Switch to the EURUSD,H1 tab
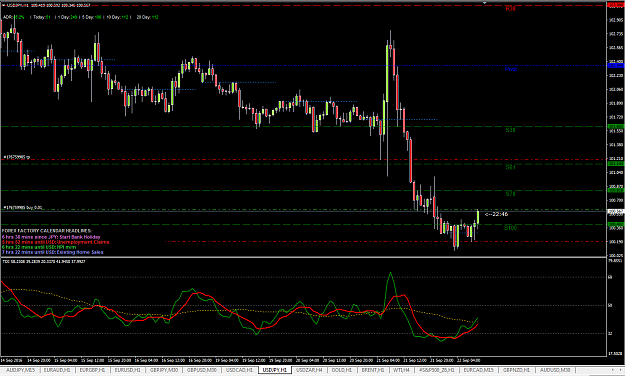Viewport: 625px width, 376px height. [x=128, y=370]
